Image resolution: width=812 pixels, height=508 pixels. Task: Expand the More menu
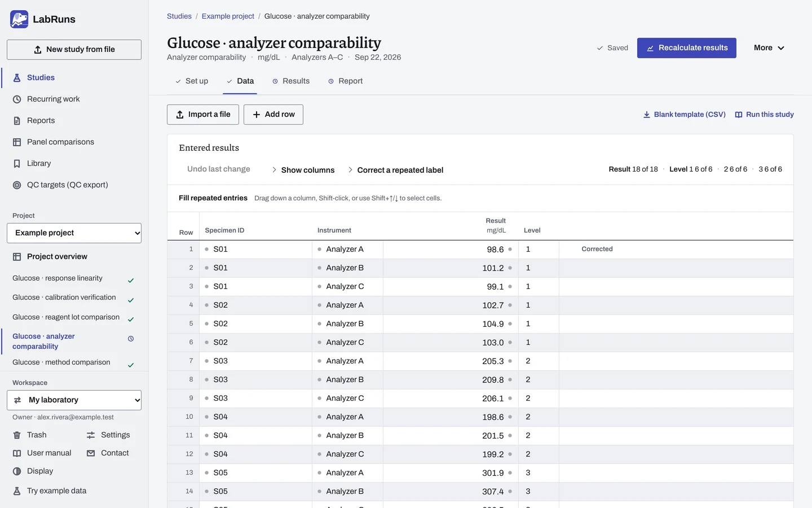click(769, 48)
